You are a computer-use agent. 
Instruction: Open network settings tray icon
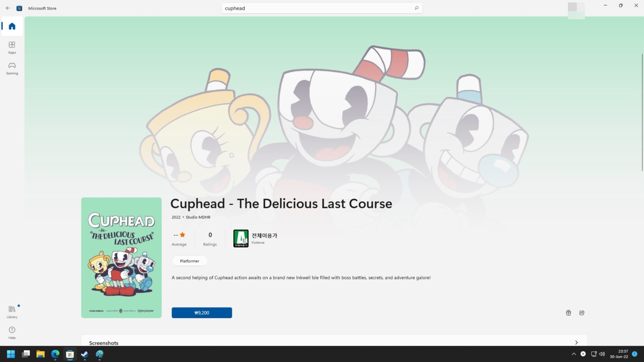tap(594, 354)
